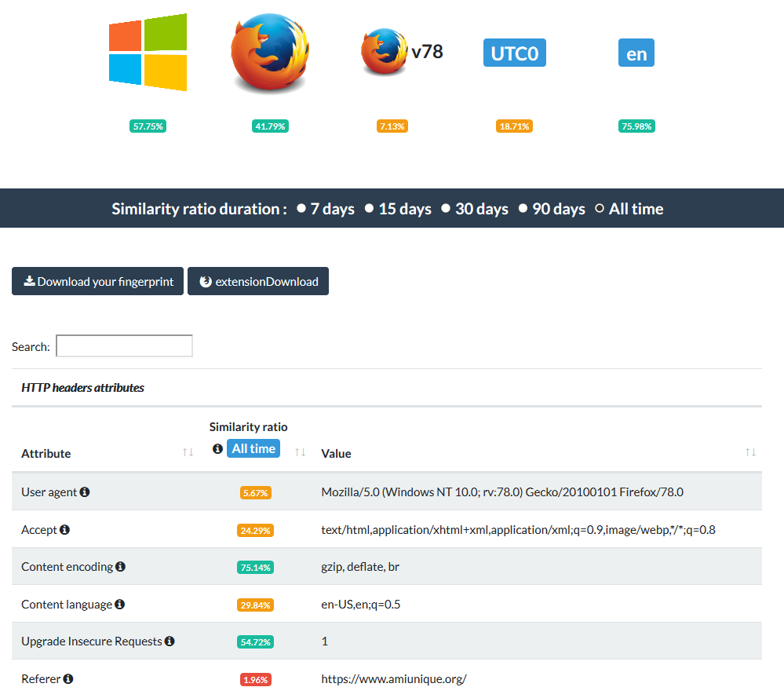This screenshot has height=698, width=784.
Task: Click the HTTP headers attributes heading
Action: pos(82,388)
